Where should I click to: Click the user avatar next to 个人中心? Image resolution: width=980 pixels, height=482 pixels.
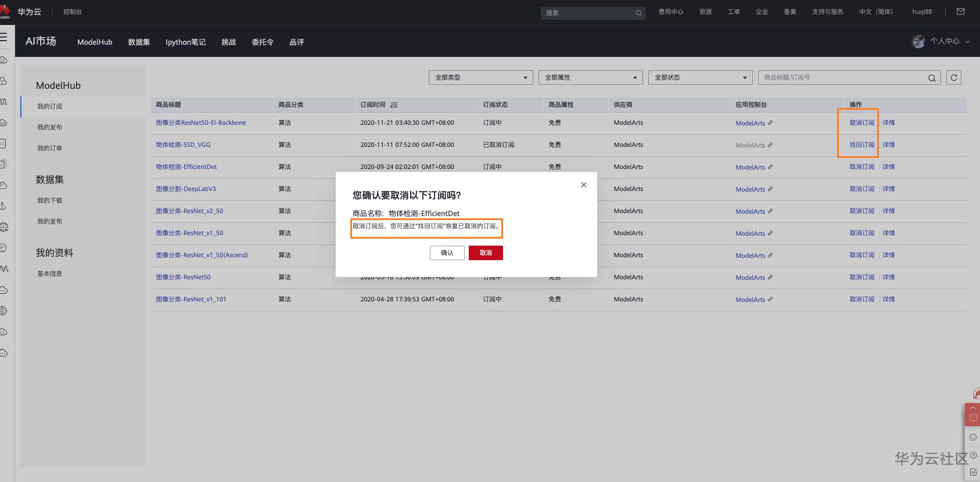pyautogui.click(x=918, y=41)
